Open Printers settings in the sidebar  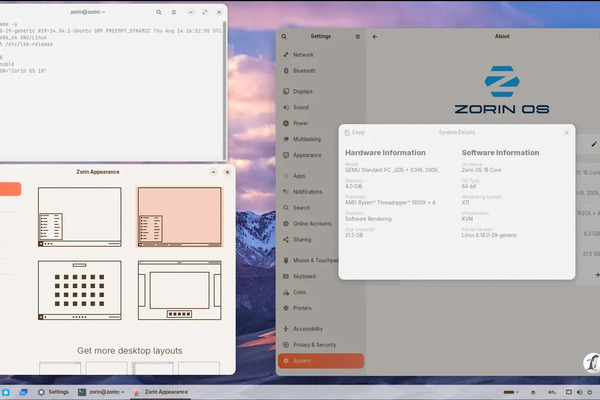[x=321, y=308]
